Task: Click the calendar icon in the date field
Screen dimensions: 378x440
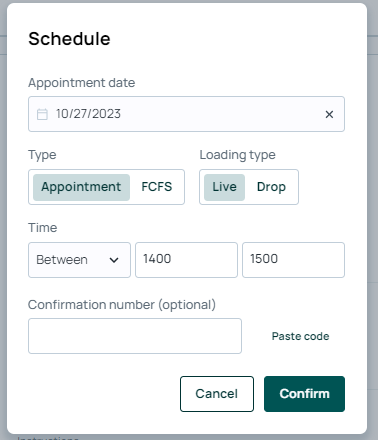Action: (x=42, y=114)
